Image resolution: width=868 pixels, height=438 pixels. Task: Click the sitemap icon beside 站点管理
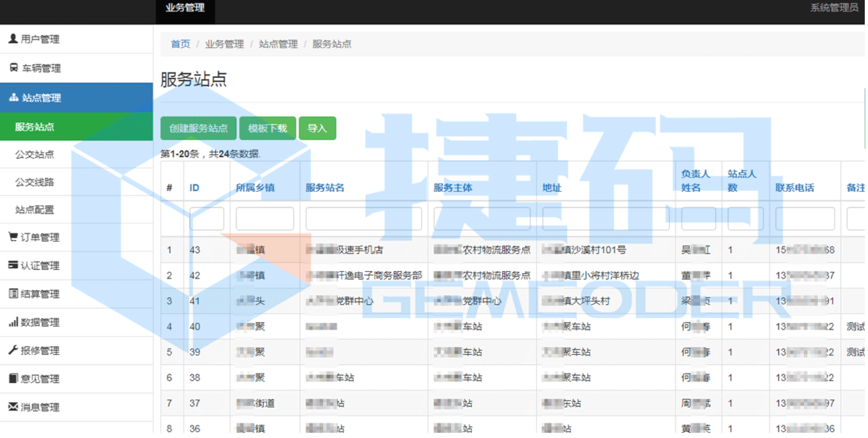click(x=14, y=97)
